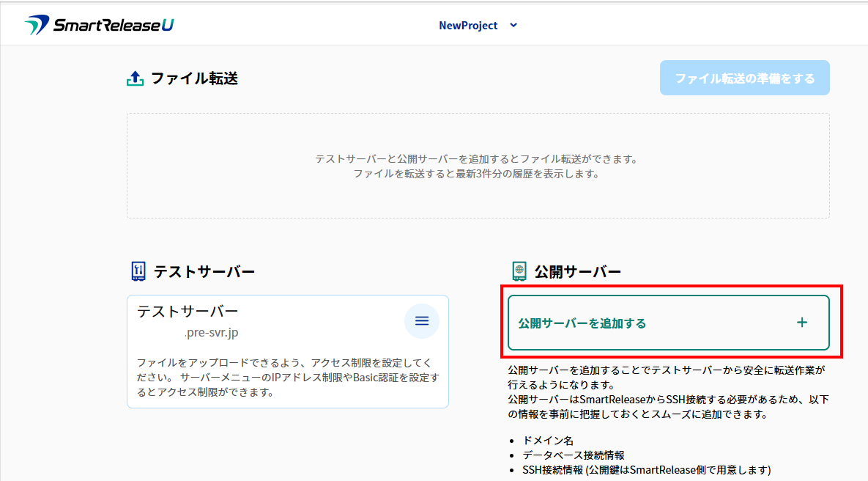Click the SmartReleaseU brand name text
868x481 pixels.
point(113,26)
